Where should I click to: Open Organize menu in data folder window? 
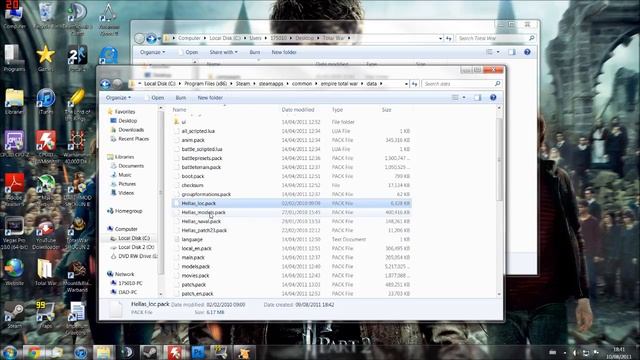118,98
